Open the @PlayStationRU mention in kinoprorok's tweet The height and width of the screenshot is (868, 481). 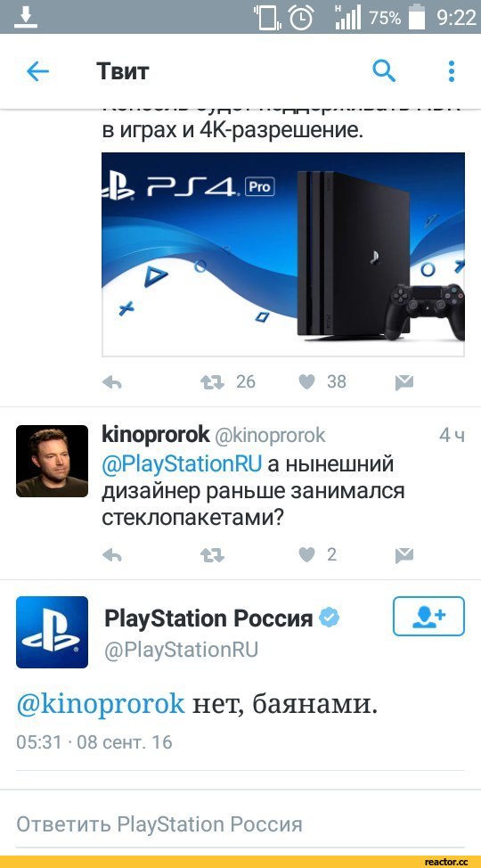182,463
